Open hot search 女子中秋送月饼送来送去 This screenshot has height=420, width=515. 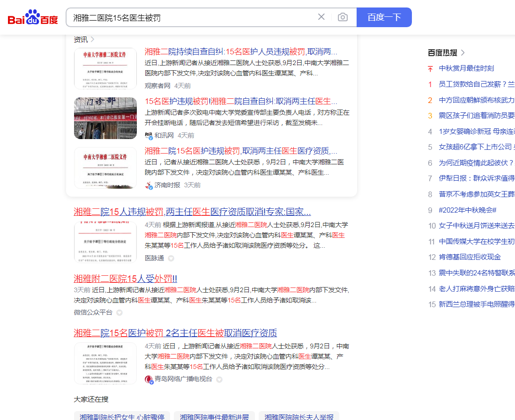pyautogui.click(x=477, y=225)
